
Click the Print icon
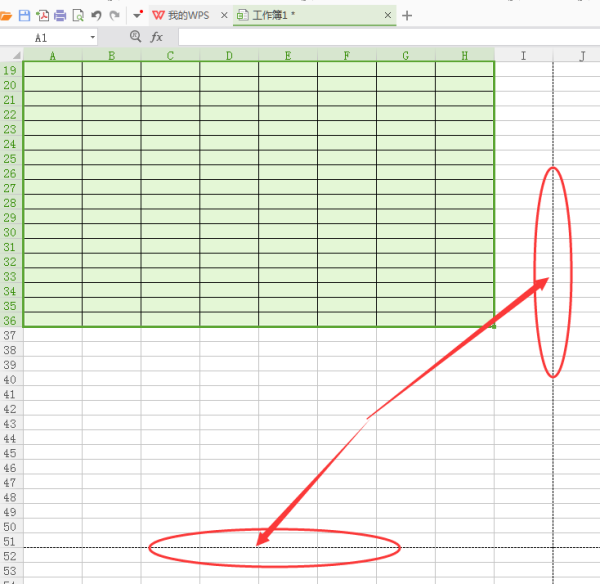[60, 16]
